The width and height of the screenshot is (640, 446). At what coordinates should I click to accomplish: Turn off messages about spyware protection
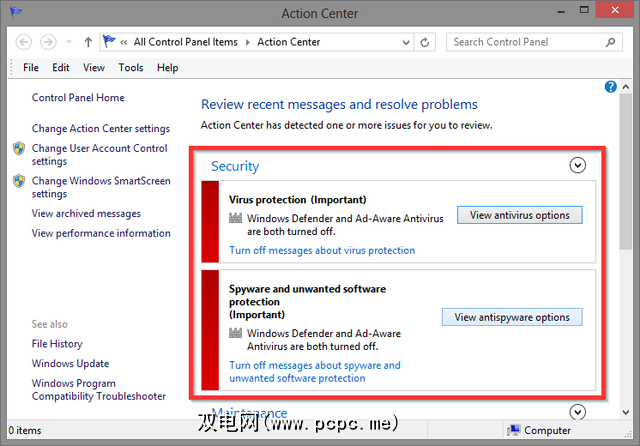pyautogui.click(x=315, y=372)
